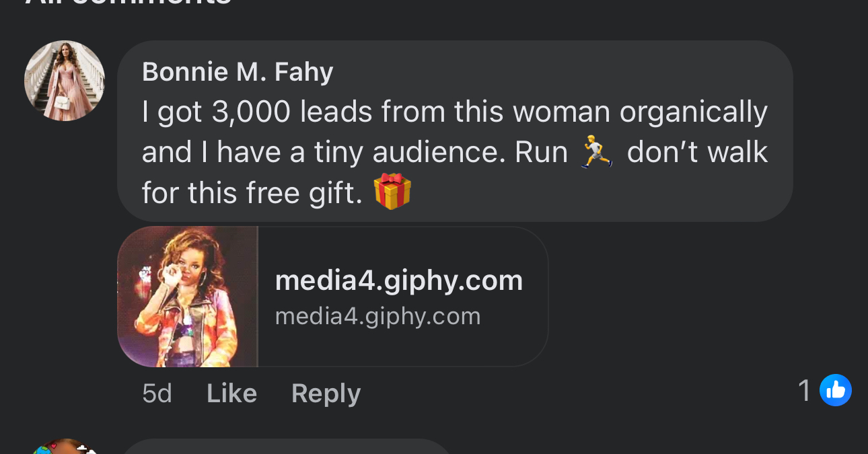Click the word "organically" in the comment
868x454 pixels.
pos(693,112)
